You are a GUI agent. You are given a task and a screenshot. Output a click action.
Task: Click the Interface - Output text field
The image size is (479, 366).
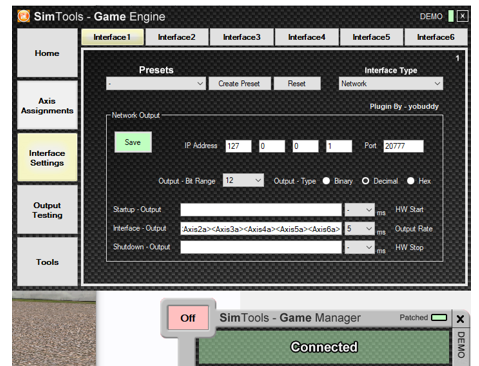click(x=261, y=229)
